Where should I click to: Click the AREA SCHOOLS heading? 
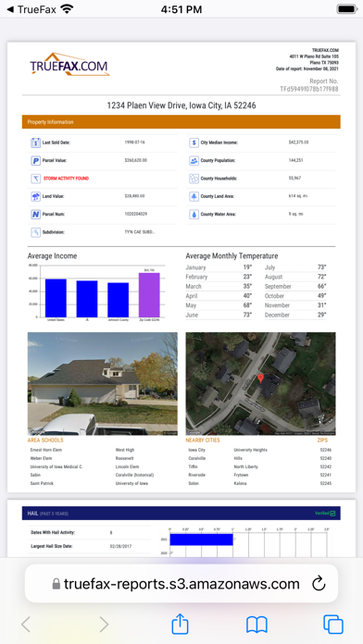[x=45, y=440]
